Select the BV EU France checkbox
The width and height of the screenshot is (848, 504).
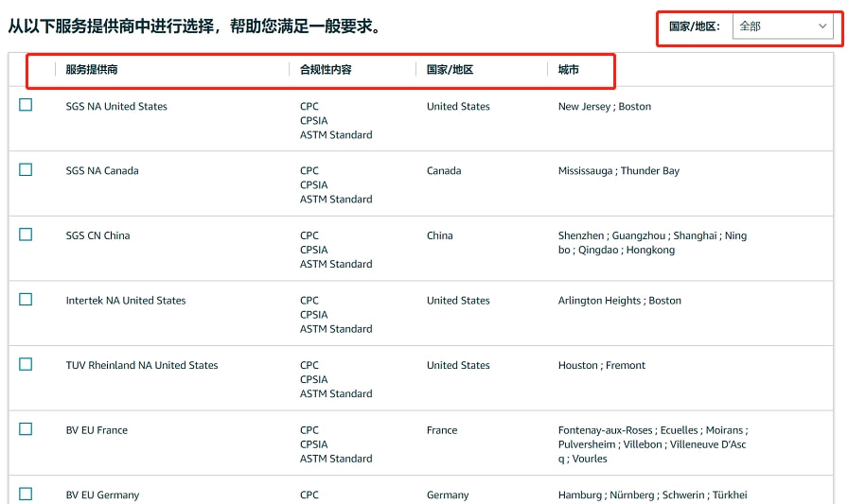(x=26, y=429)
